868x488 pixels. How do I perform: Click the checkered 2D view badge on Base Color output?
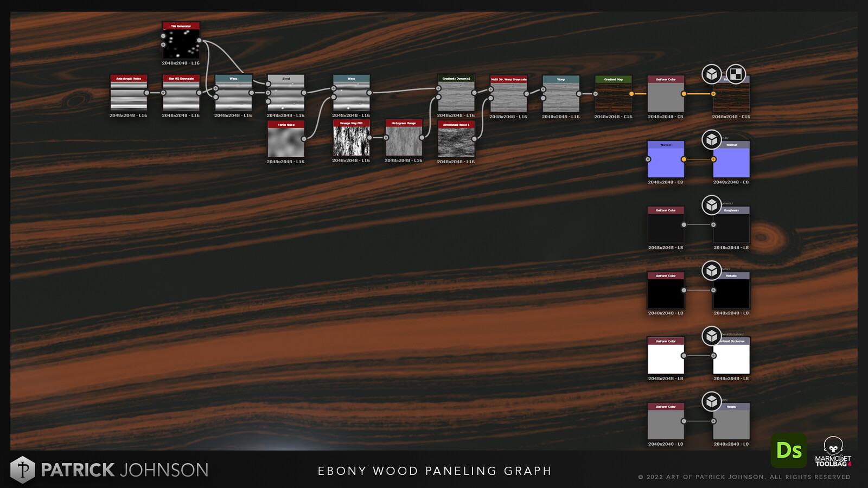[x=736, y=74]
